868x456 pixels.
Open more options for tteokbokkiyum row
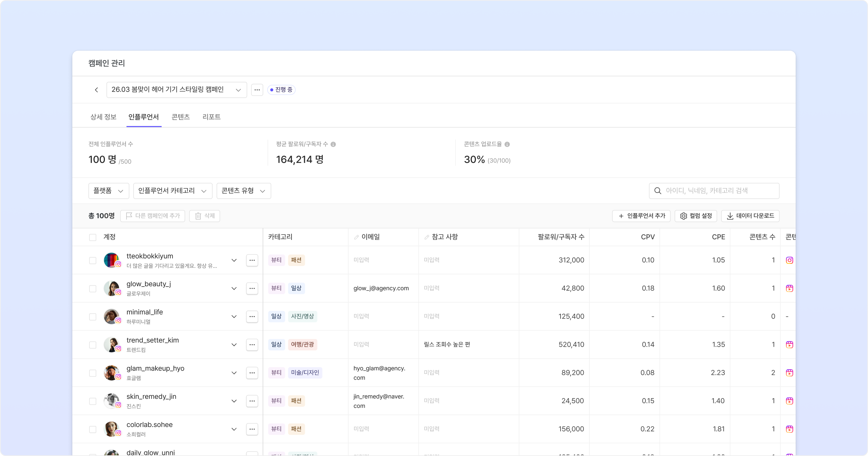pyautogui.click(x=252, y=260)
